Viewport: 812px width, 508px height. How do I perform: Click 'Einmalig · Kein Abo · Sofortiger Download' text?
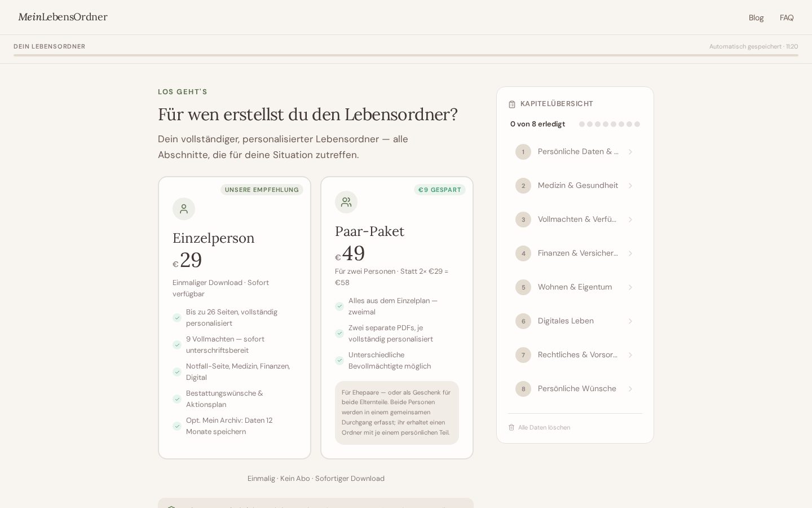[x=316, y=479]
